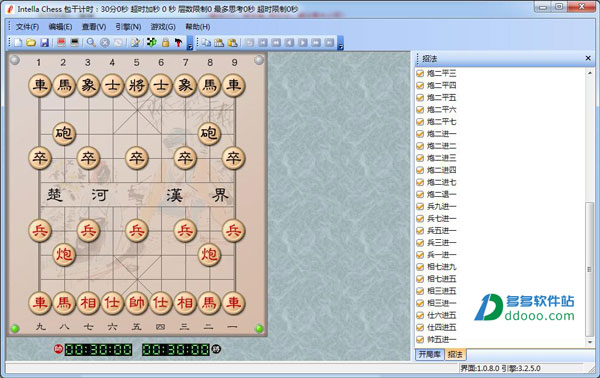Click the copy icon in second toolbar
This screenshot has height=378, width=600.
point(206,42)
